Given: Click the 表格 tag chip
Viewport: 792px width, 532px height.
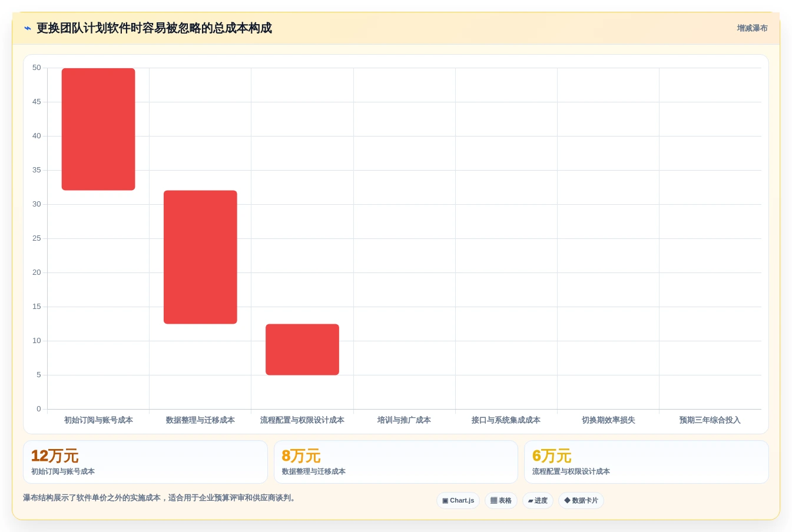Looking at the screenshot, I should click(x=501, y=501).
